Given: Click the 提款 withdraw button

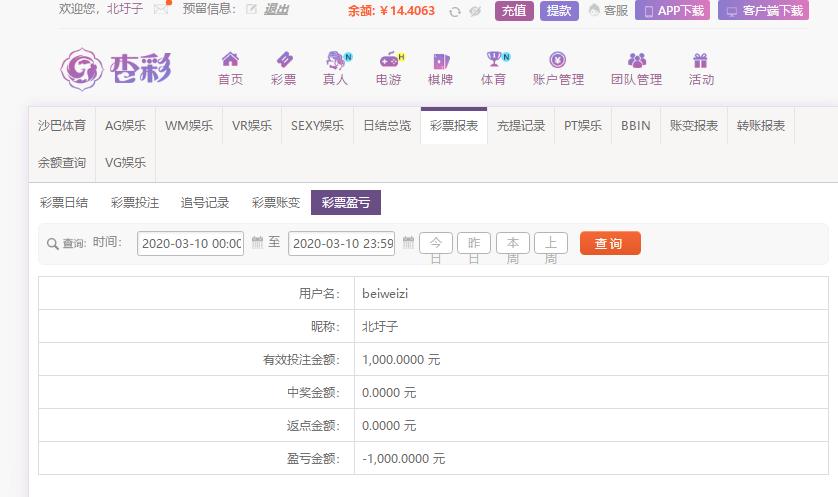Looking at the screenshot, I should 559,11.
